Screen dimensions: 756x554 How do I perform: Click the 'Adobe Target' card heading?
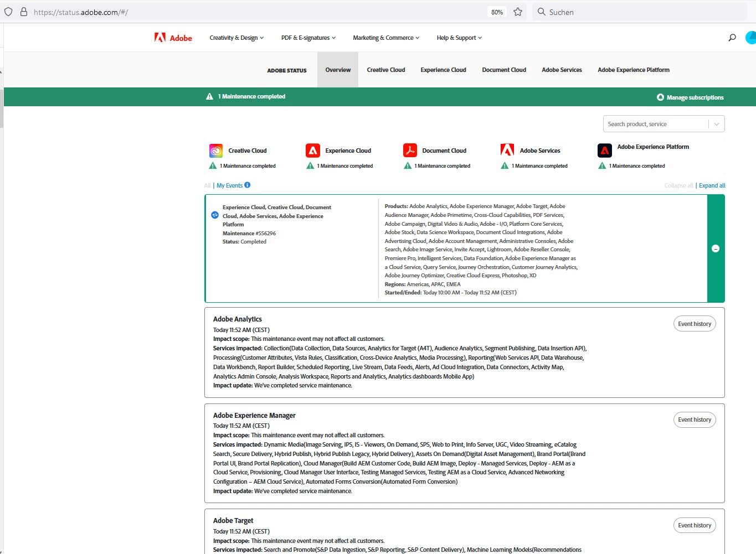point(233,520)
